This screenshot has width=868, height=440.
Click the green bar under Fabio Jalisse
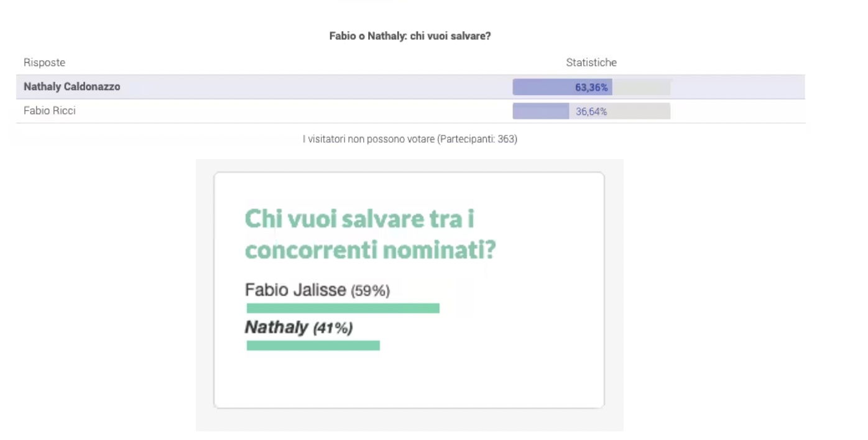point(343,308)
